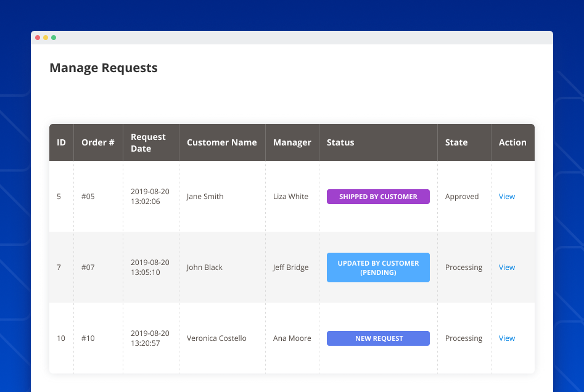Viewport: 584px width, 392px height.
Task: Sort the table by Customer Name header
Action: (x=221, y=142)
